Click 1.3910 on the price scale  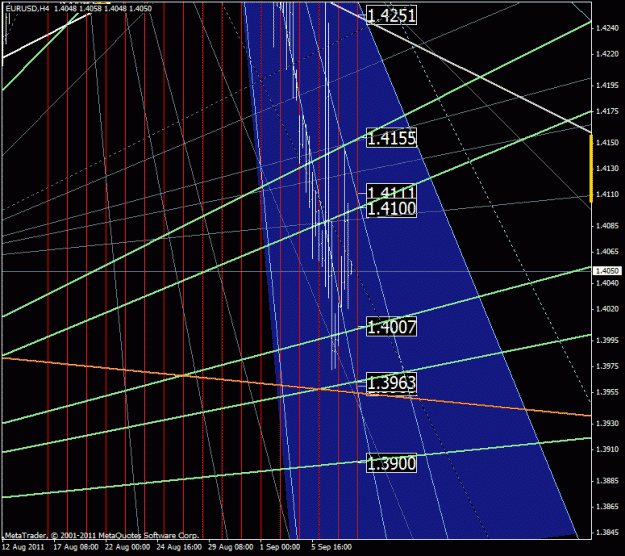(607, 449)
